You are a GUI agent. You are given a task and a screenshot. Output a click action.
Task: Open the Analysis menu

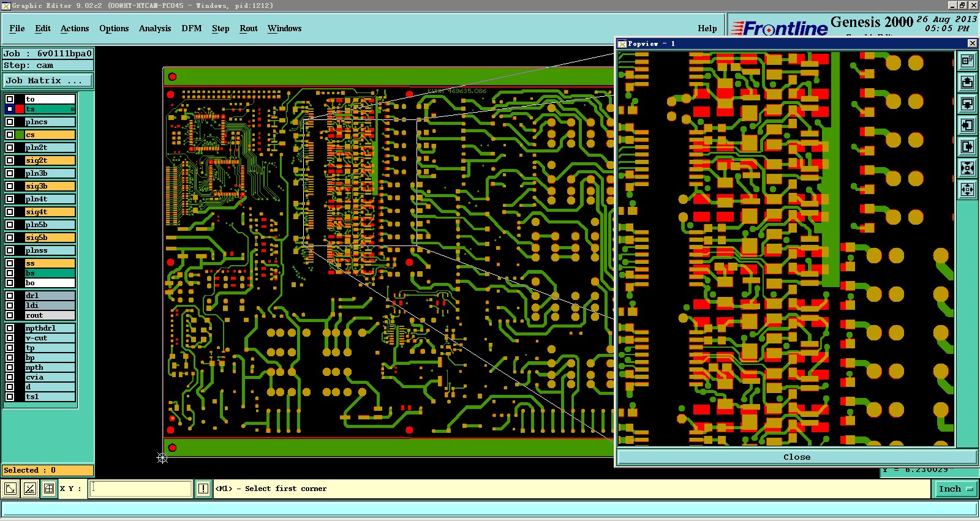[x=155, y=28]
